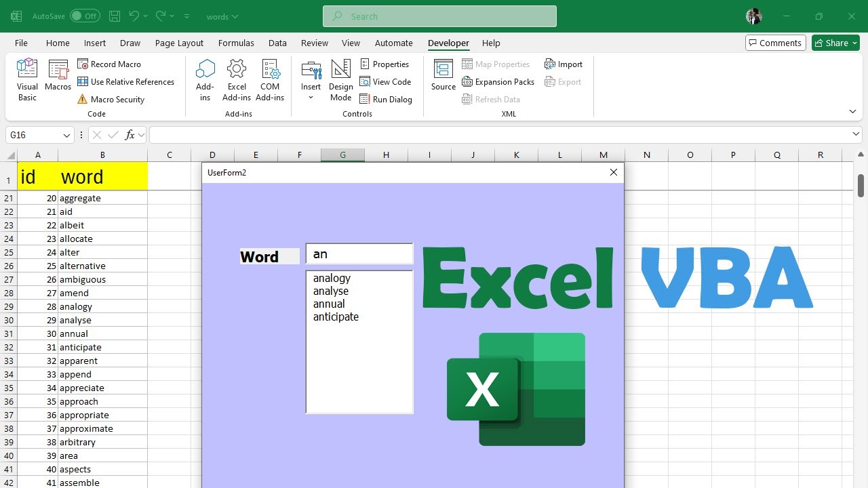The image size is (868, 488).
Task: Open Customize Quick Access Toolbar dropdown
Action: click(x=187, y=16)
